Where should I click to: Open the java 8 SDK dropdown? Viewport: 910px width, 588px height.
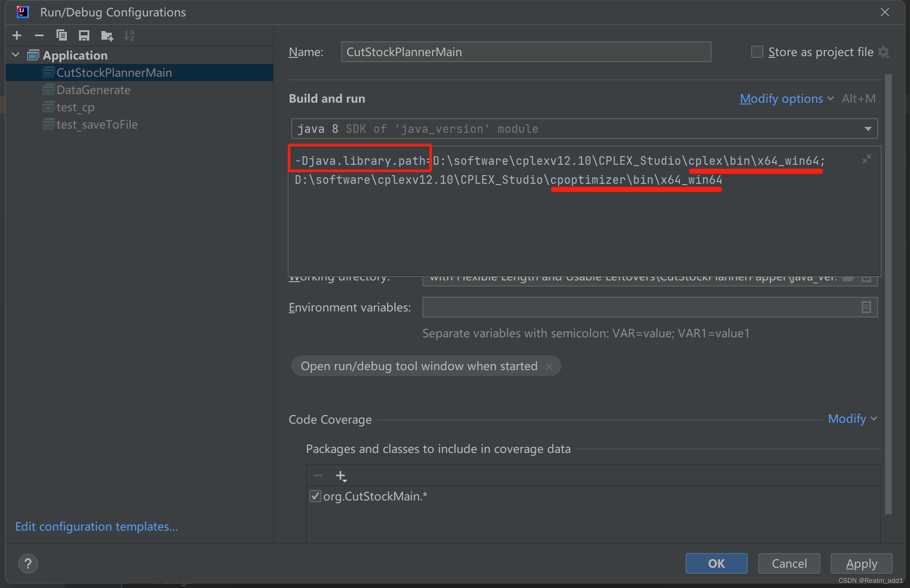(868, 129)
